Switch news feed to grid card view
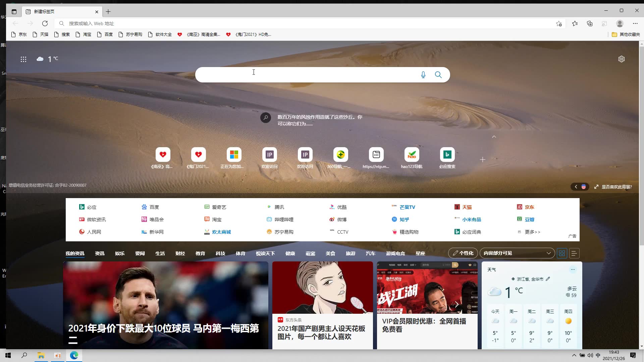Image resolution: width=644 pixels, height=362 pixels. tap(562, 253)
